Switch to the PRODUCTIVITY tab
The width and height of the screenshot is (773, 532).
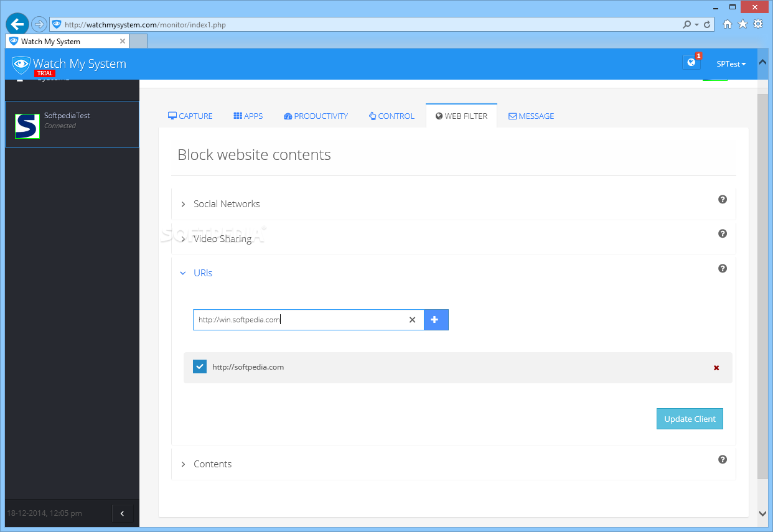point(316,116)
